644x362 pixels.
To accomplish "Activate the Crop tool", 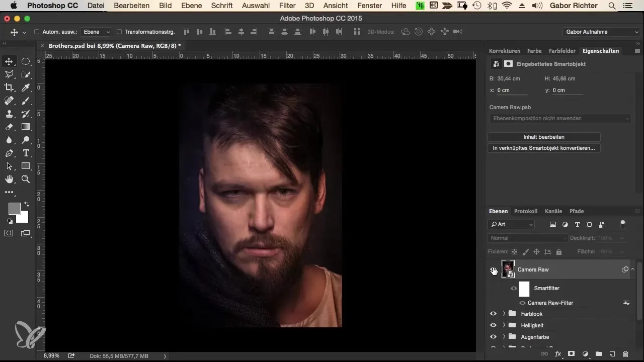I will click(x=9, y=87).
